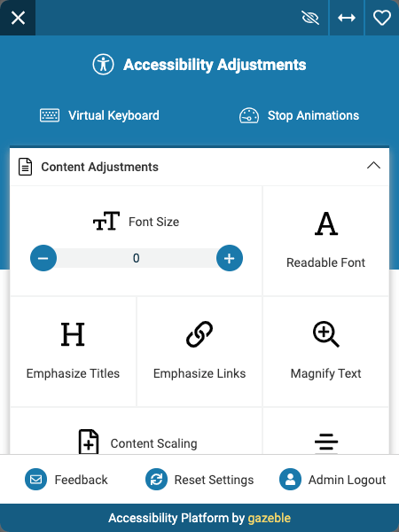Click the text alignment lines icon tile

tap(325, 431)
